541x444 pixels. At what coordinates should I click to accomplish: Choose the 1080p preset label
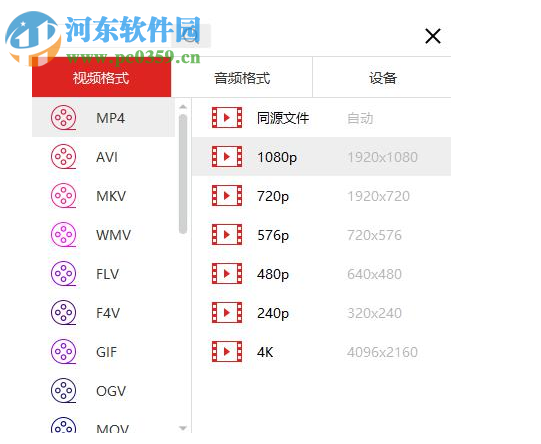click(x=277, y=157)
